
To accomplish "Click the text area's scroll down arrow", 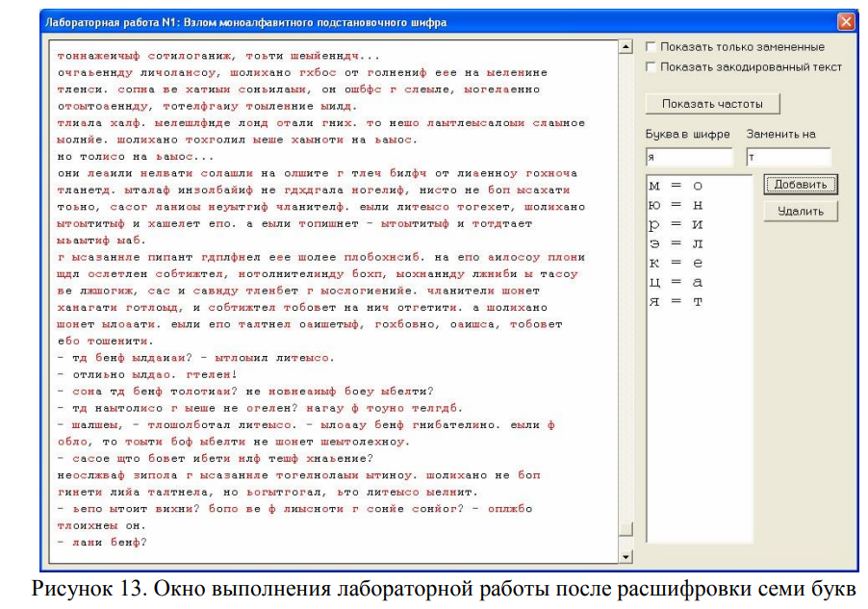I will point(625,556).
